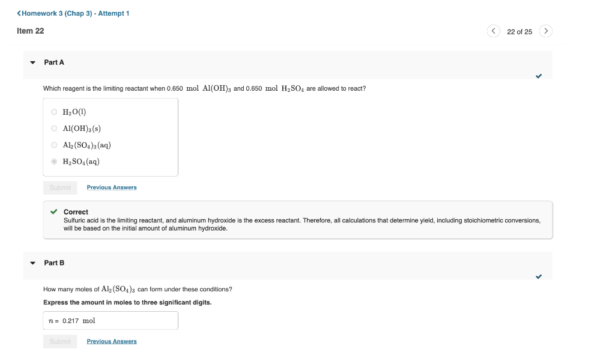Image resolution: width=615 pixels, height=364 pixels.
Task: Select the H2O(l) answer option
Action: [x=54, y=111]
